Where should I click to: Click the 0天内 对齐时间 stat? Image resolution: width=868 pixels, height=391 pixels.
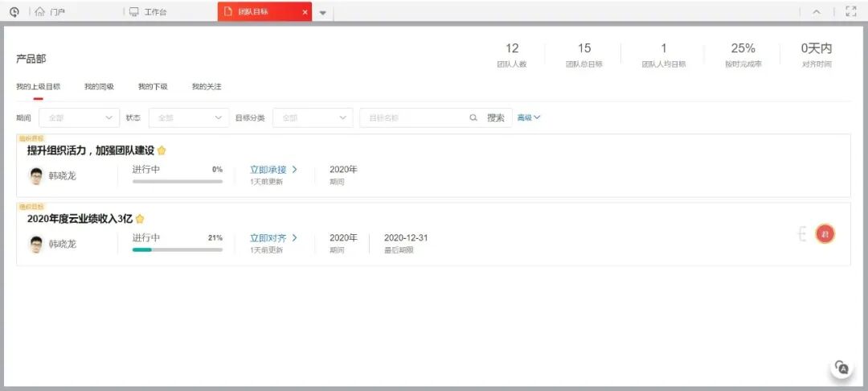coord(817,55)
